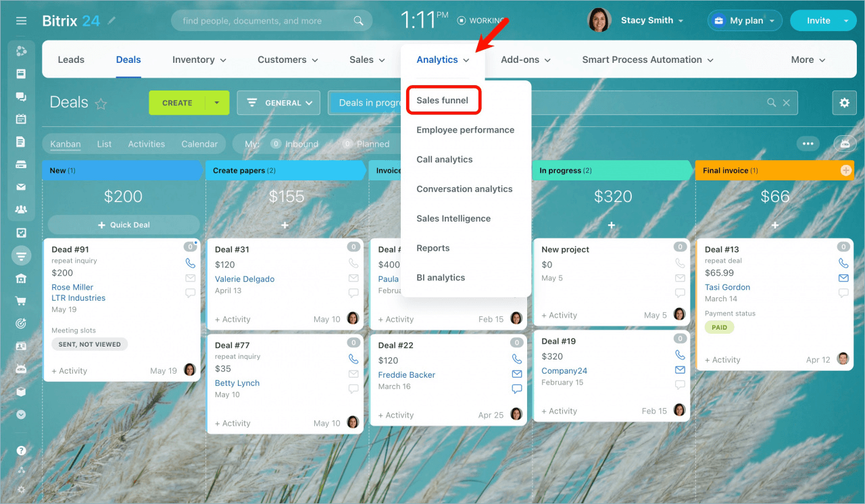Click the green Create button
The height and width of the screenshot is (504, 865).
coord(177,103)
